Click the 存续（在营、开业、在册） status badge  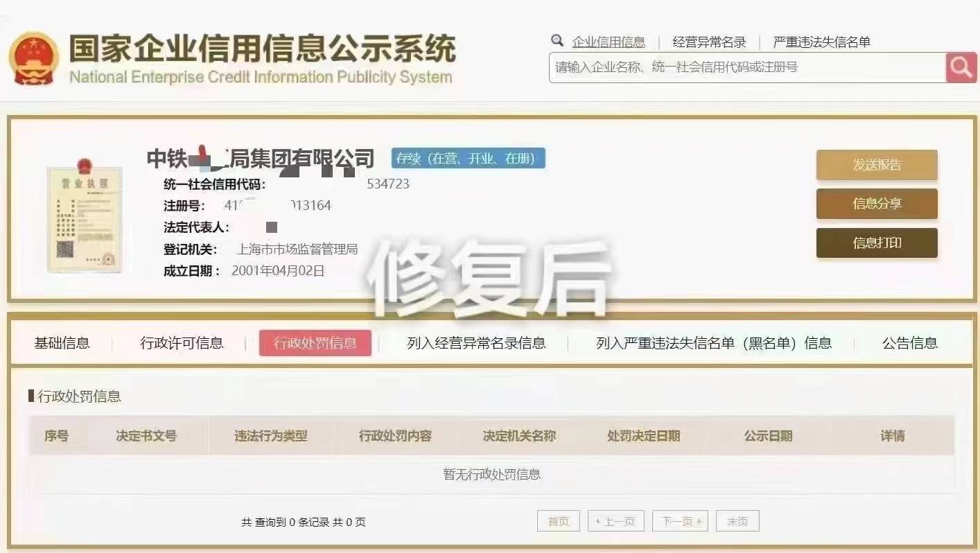point(469,158)
